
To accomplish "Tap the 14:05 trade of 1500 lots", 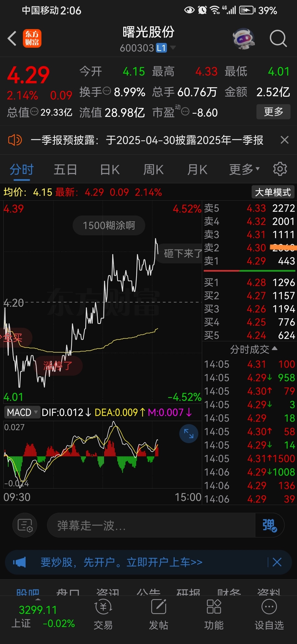I will click(249, 459).
